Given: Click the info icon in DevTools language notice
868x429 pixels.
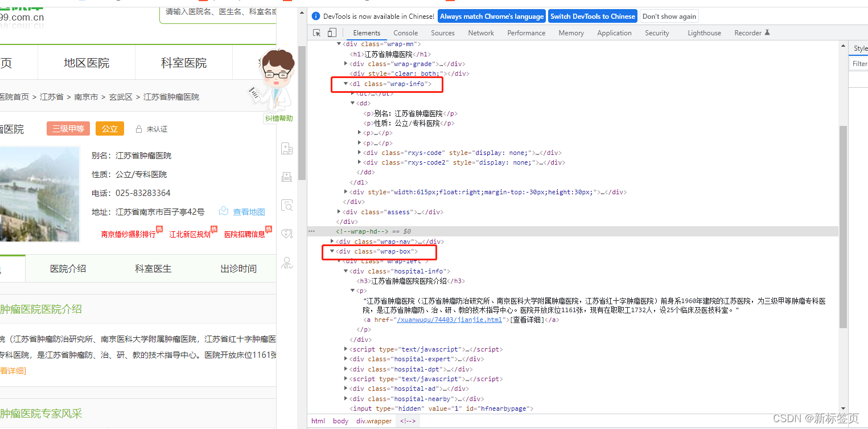Looking at the screenshot, I should click(316, 17).
